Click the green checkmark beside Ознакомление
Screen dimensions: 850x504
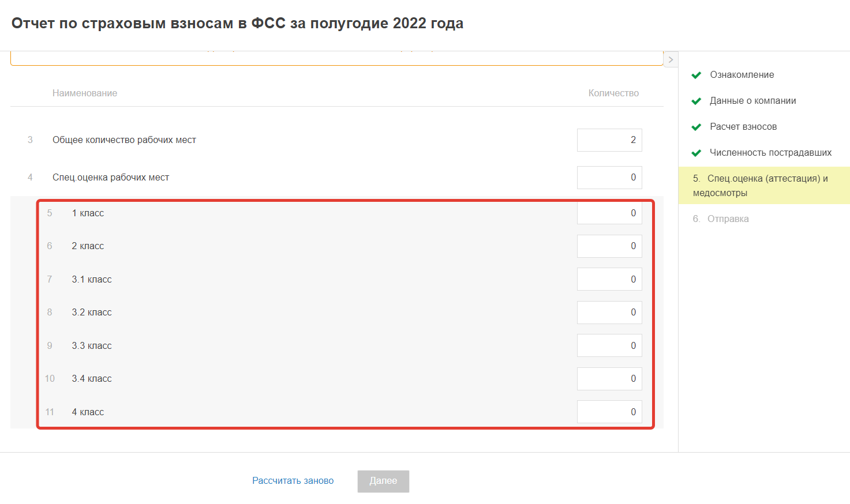[697, 75]
